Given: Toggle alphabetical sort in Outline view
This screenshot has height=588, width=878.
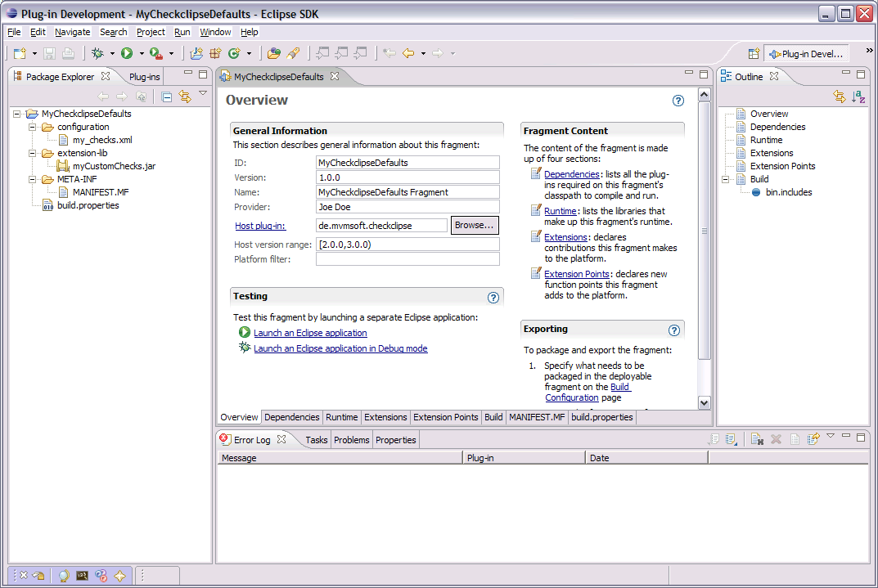Looking at the screenshot, I should pos(858,97).
